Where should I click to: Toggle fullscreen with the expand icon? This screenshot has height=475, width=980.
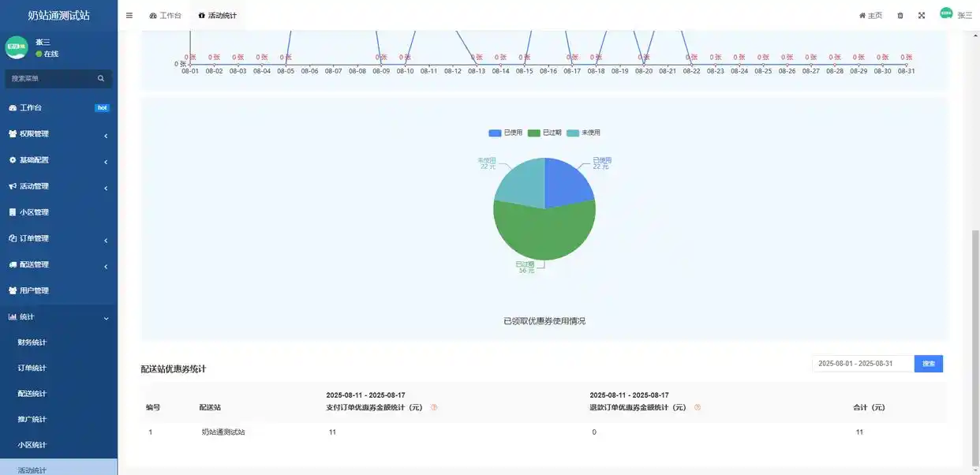[922, 16]
